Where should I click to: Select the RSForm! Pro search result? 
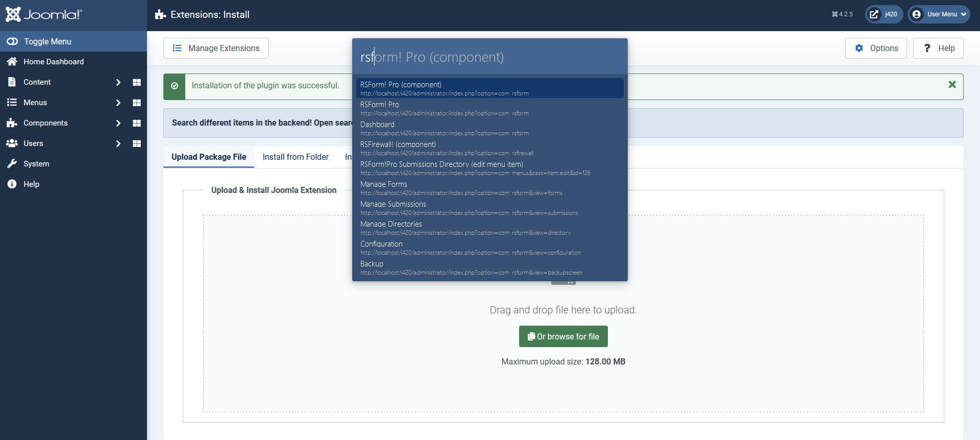(x=490, y=108)
